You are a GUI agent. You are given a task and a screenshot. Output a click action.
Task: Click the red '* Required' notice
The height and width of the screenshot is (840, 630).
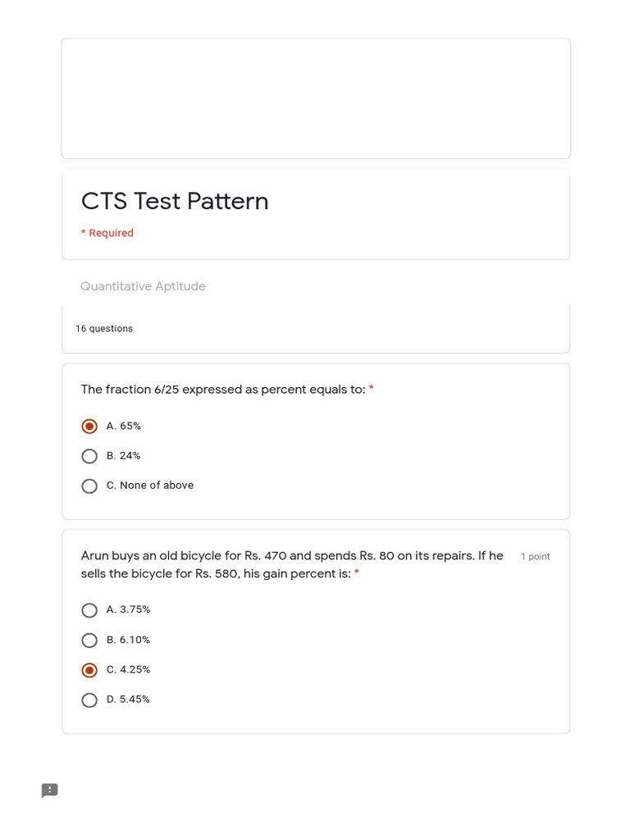pyautogui.click(x=107, y=233)
